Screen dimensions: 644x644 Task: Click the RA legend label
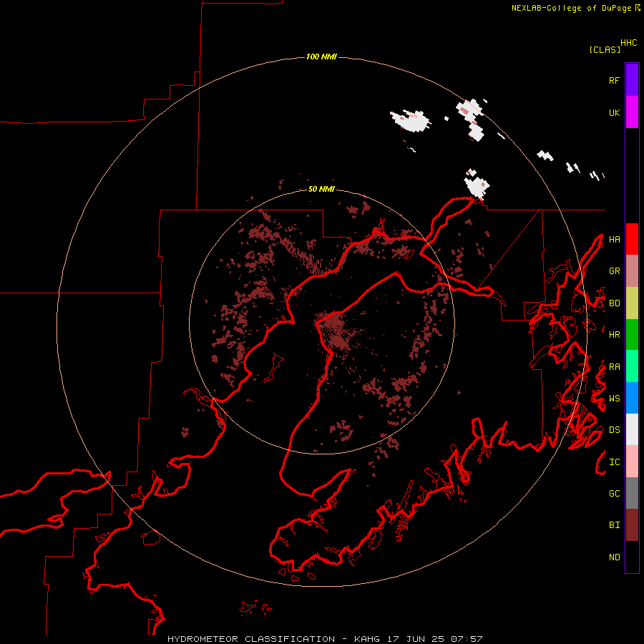[x=614, y=367]
